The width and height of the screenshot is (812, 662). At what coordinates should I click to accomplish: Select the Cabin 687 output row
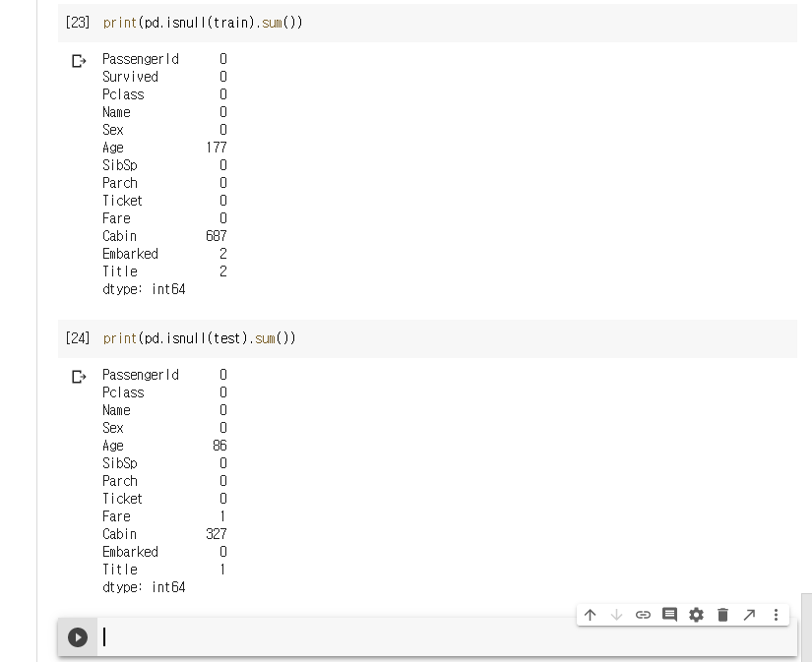point(163,236)
